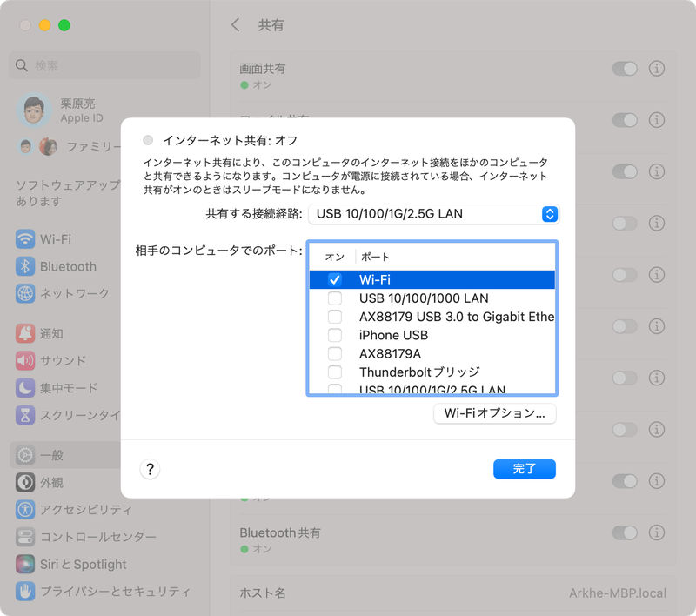Open Wi-Fiオプション settings

495,413
